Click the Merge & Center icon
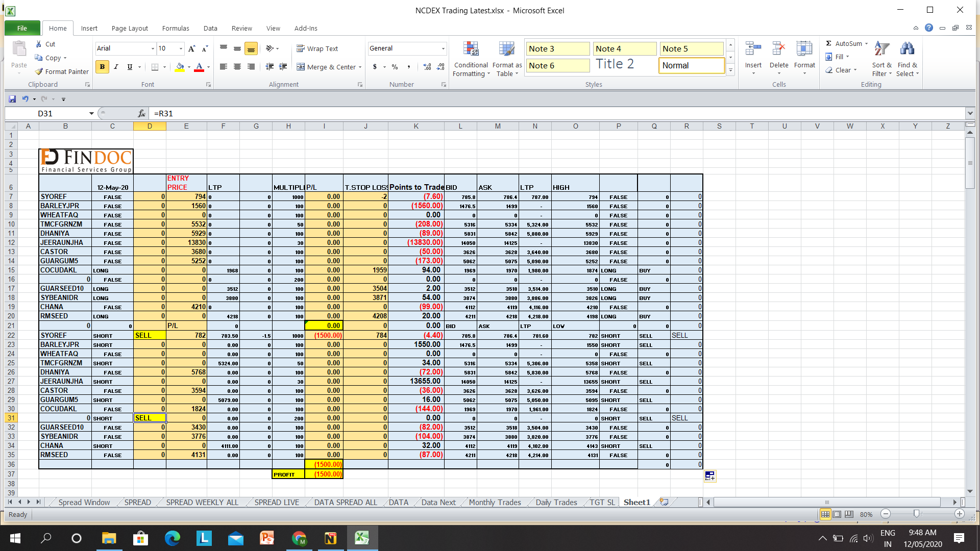The width and height of the screenshot is (980, 551). tap(301, 67)
